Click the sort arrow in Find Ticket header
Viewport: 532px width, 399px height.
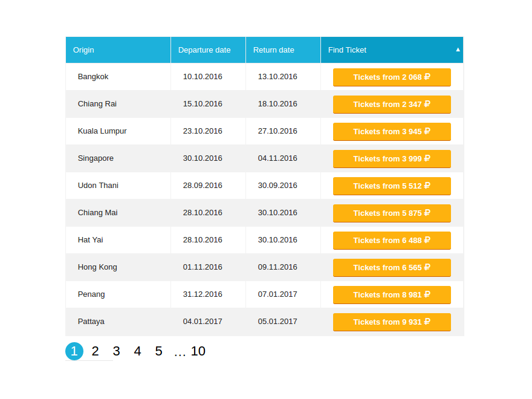pyautogui.click(x=458, y=50)
